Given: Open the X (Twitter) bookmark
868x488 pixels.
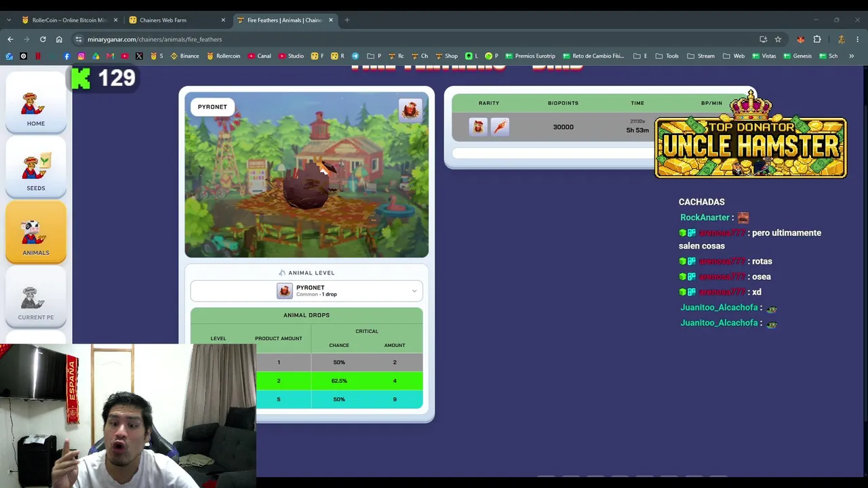Looking at the screenshot, I should (x=139, y=56).
